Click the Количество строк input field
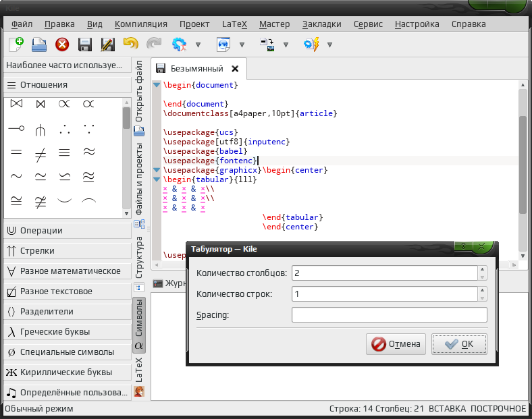 (384, 294)
